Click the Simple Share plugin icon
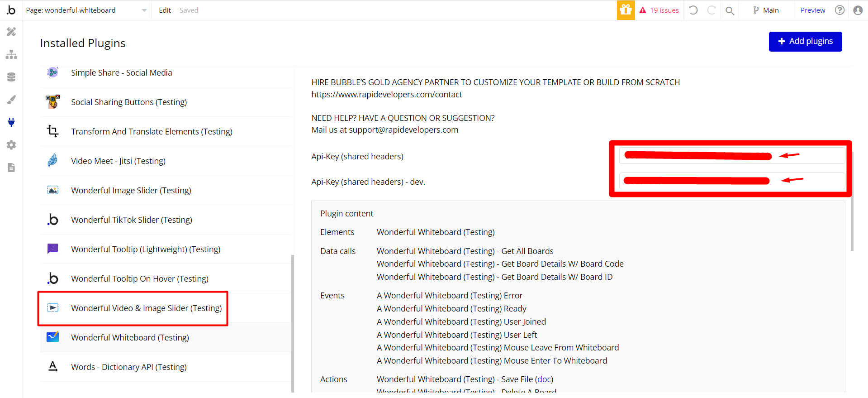 click(x=53, y=72)
